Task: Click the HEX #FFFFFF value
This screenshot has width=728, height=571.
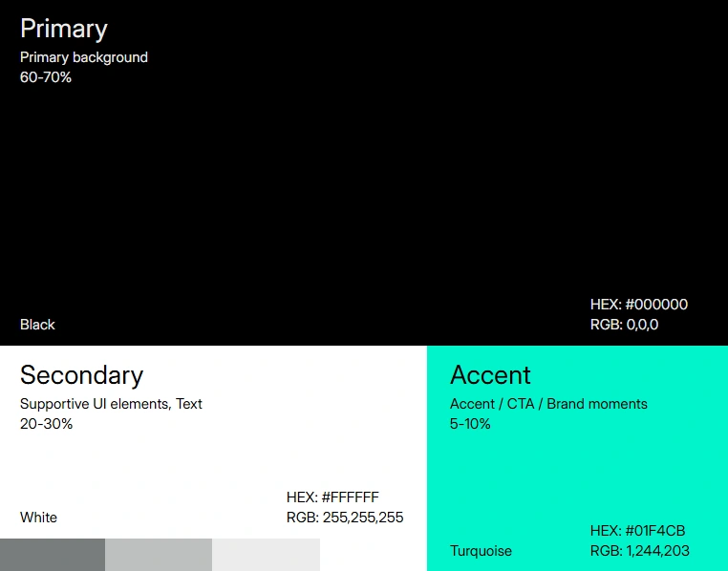Action: 332,497
